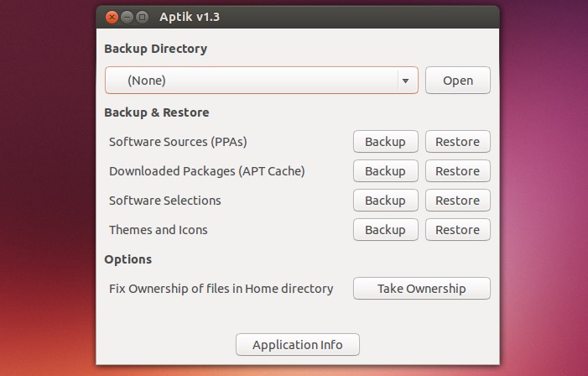This screenshot has height=376, width=588.
Task: Click the Fix Ownership of files label
Action: [221, 289]
